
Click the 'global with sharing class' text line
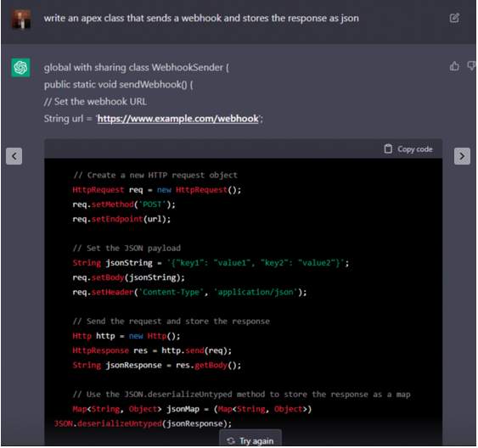136,67
